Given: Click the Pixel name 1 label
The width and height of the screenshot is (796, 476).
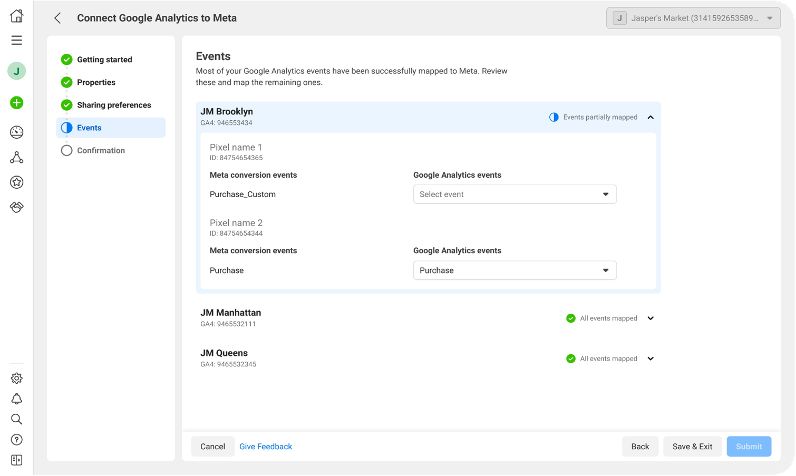Looking at the screenshot, I should coord(236,147).
